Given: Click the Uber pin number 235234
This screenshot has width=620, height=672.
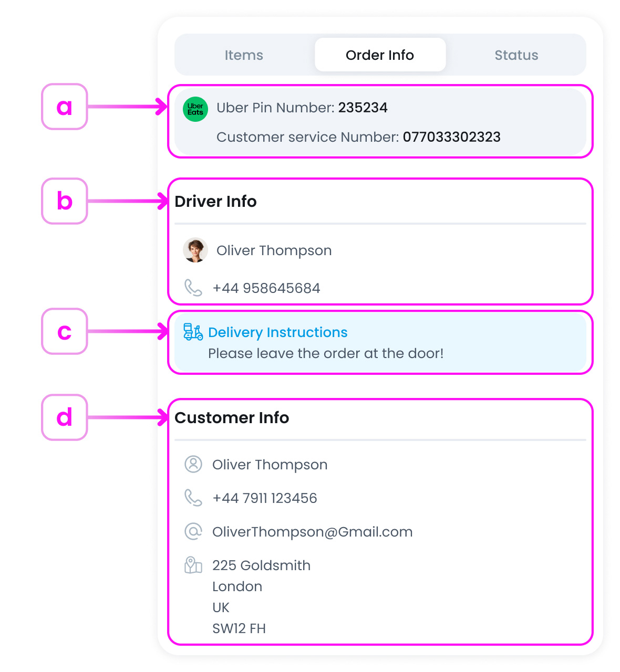Looking at the screenshot, I should 363,108.
